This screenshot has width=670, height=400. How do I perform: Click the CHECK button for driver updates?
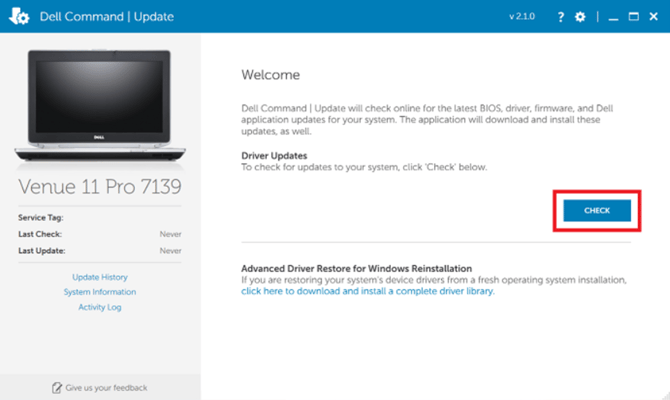pyautogui.click(x=597, y=210)
